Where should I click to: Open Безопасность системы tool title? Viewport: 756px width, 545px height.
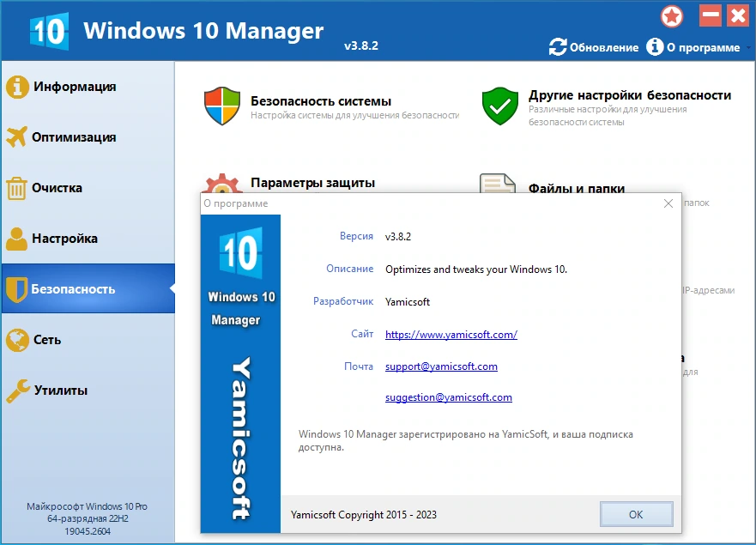pyautogui.click(x=321, y=101)
